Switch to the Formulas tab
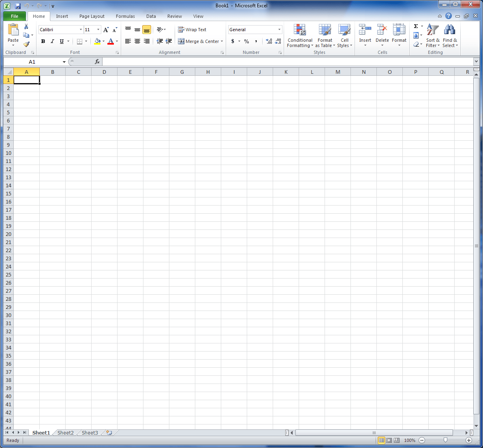 (x=125, y=16)
